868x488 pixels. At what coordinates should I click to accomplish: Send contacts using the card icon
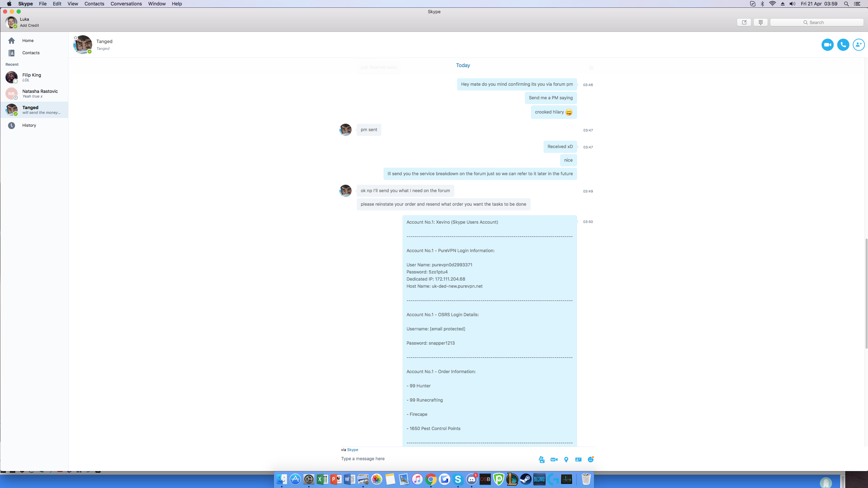pos(578,460)
